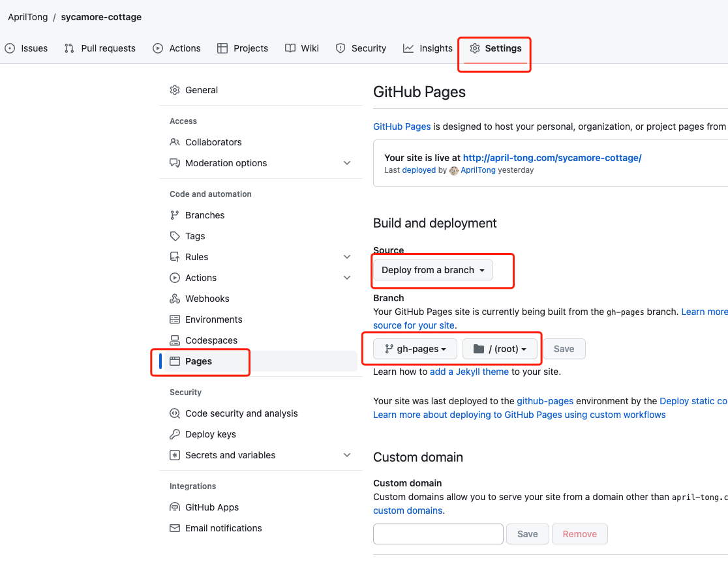This screenshot has height=562, width=728.
Task: Open the / (root) folder dropdown
Action: tap(500, 349)
